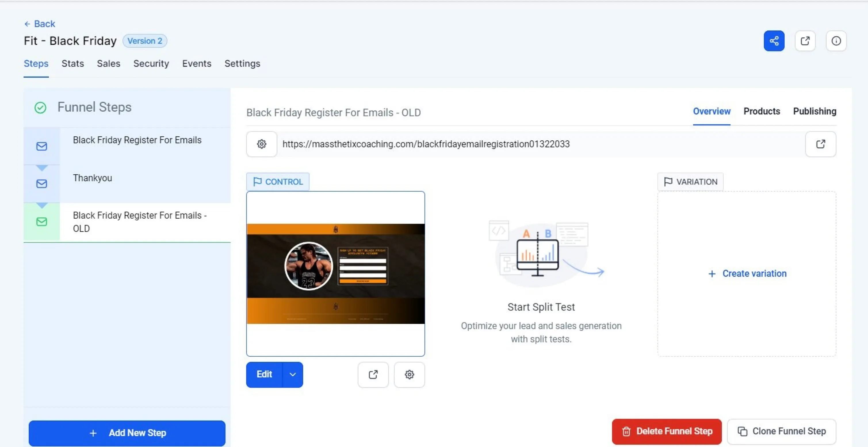Image resolution: width=868 pixels, height=447 pixels.
Task: Open URL settings gear beside the page URL
Action: (261, 144)
